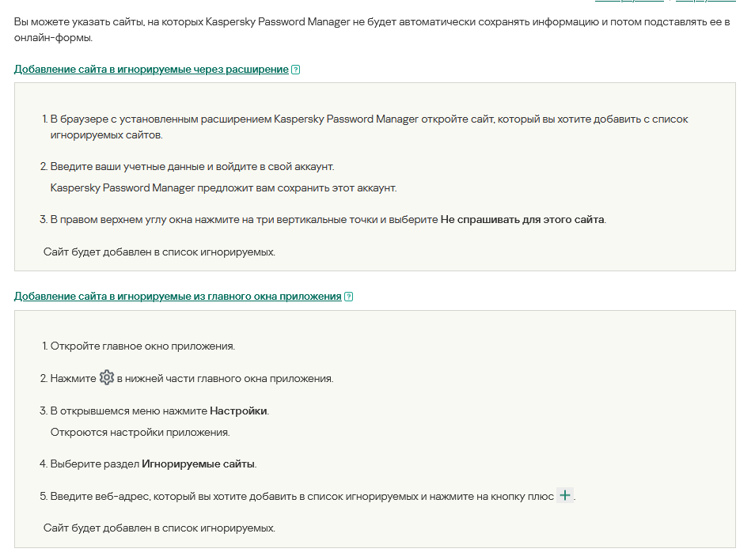
Task: Click the words "Выберите раздел" in step 4
Action: 95,464
